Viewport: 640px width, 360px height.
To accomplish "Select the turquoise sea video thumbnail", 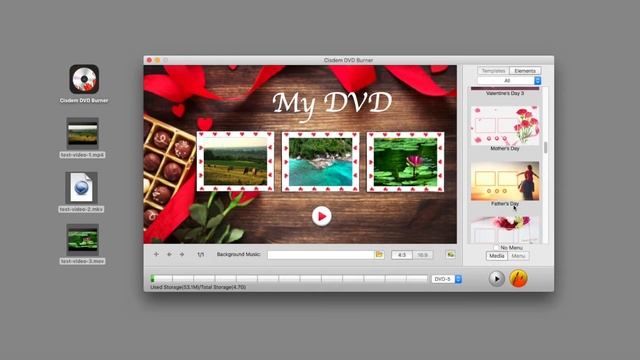I will [x=320, y=162].
